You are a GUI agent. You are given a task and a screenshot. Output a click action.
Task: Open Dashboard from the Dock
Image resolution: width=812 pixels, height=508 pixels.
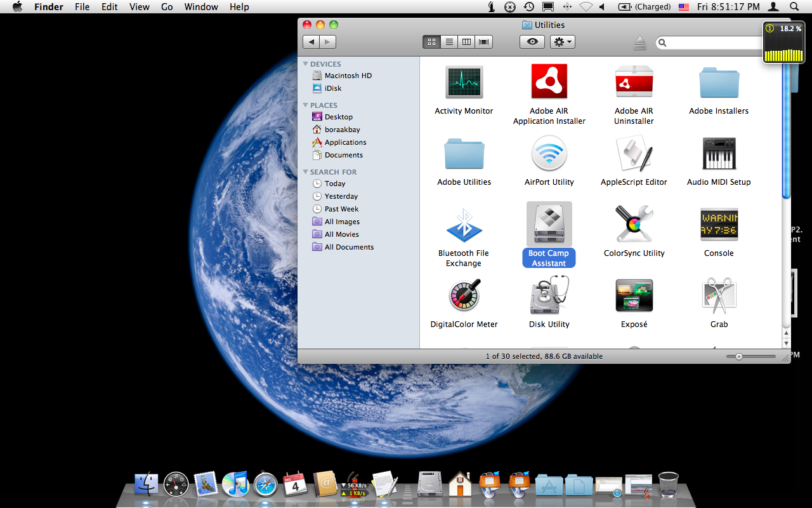(x=176, y=485)
